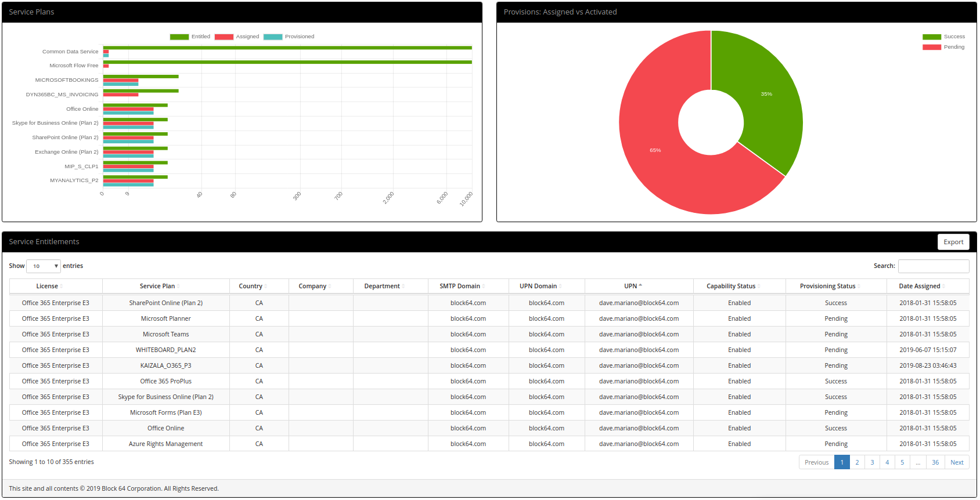This screenshot has width=980, height=500.
Task: Click the Microsoft Flow Free green bar
Action: (287, 62)
